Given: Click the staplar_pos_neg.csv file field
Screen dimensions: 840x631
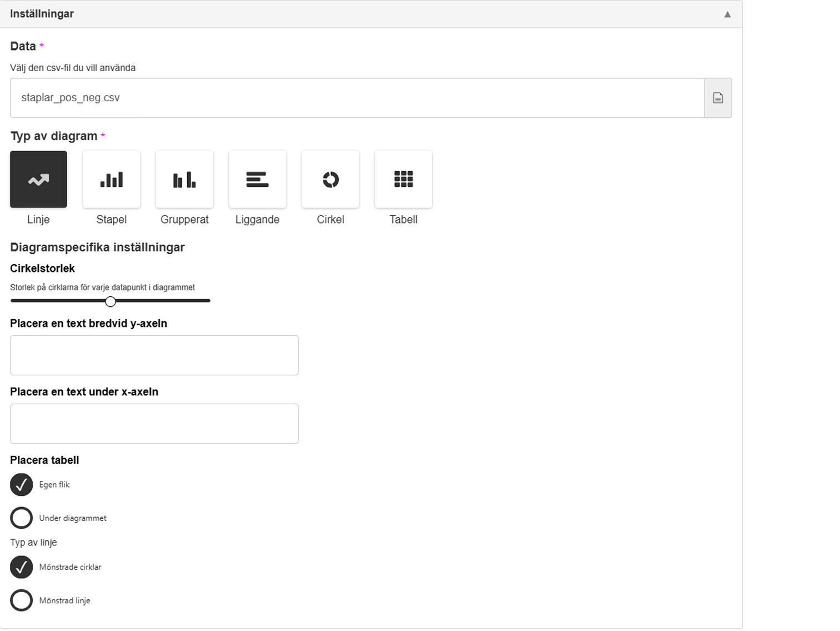Looking at the screenshot, I should coord(357,98).
